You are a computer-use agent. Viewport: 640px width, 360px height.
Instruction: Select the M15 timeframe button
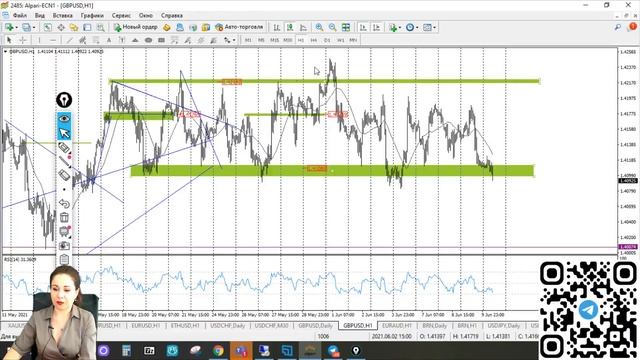point(275,40)
